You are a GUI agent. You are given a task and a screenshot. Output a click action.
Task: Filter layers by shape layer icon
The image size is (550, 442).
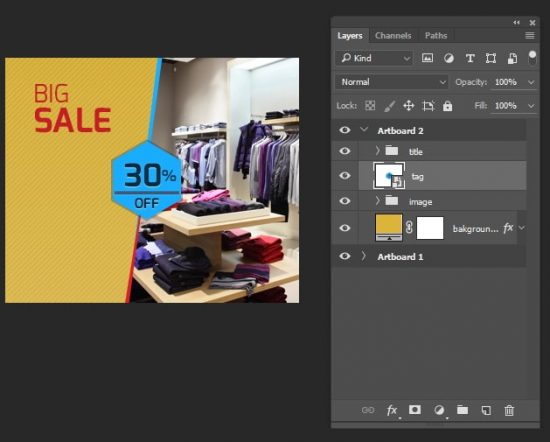[x=491, y=58]
